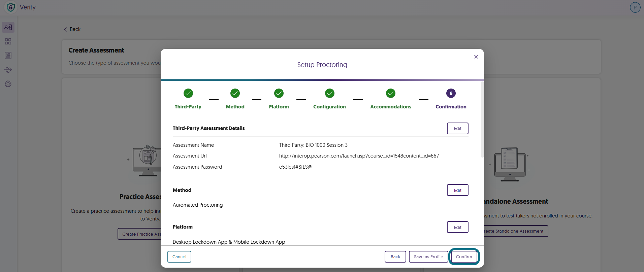Screen dimensions: 644x272
Task: Click the Assessment Password label
Action: click(x=197, y=167)
